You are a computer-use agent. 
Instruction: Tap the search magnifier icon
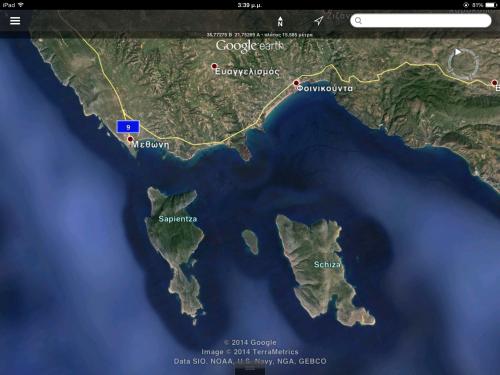click(358, 21)
